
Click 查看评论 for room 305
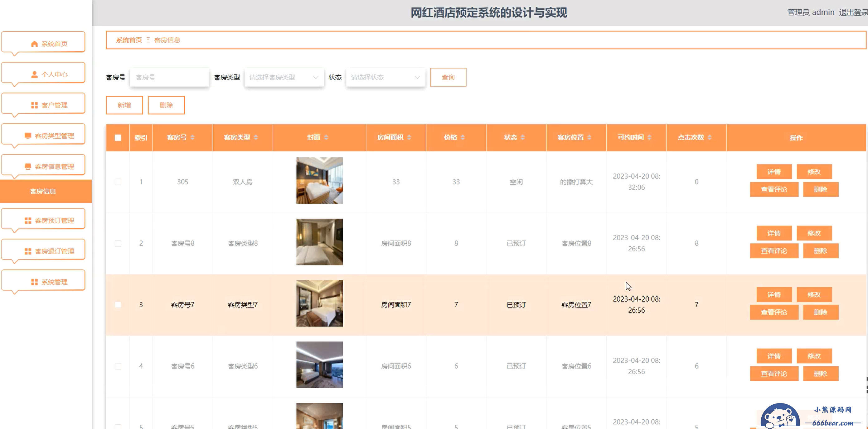[x=774, y=189]
